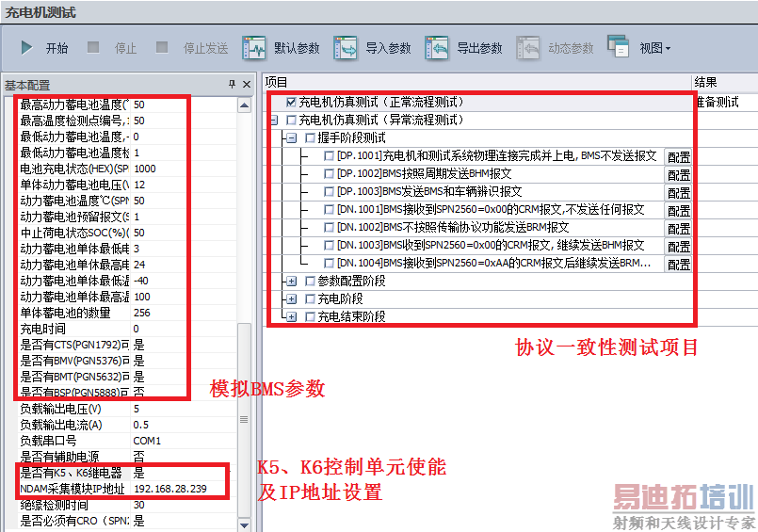Enable test item DP.1001
The width and height of the screenshot is (758, 532).
329,155
